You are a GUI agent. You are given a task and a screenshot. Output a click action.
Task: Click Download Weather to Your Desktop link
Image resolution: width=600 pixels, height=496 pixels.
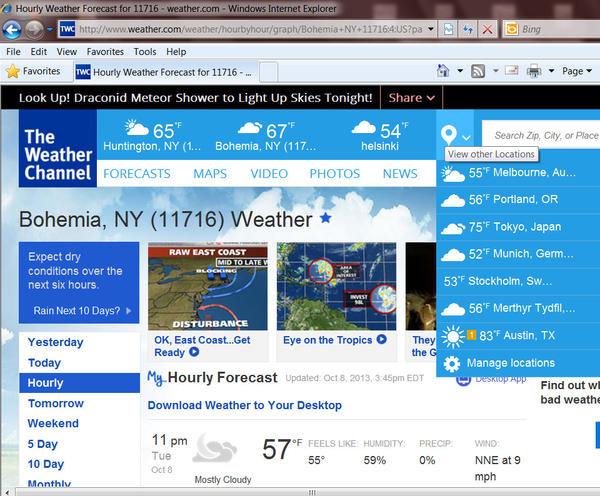tap(245, 405)
